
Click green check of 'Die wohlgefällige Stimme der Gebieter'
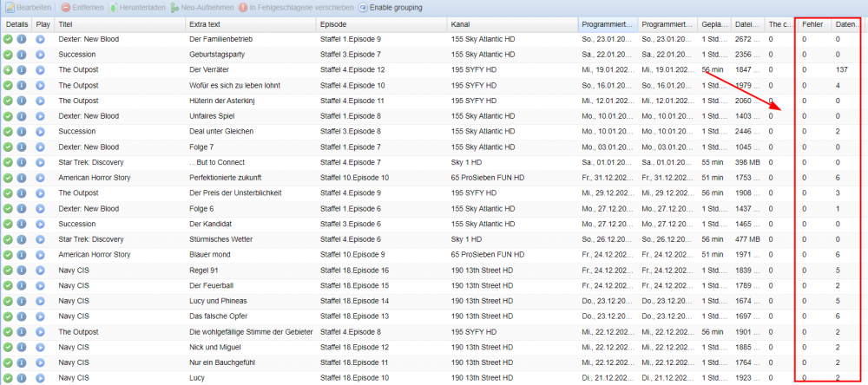tap(8, 332)
